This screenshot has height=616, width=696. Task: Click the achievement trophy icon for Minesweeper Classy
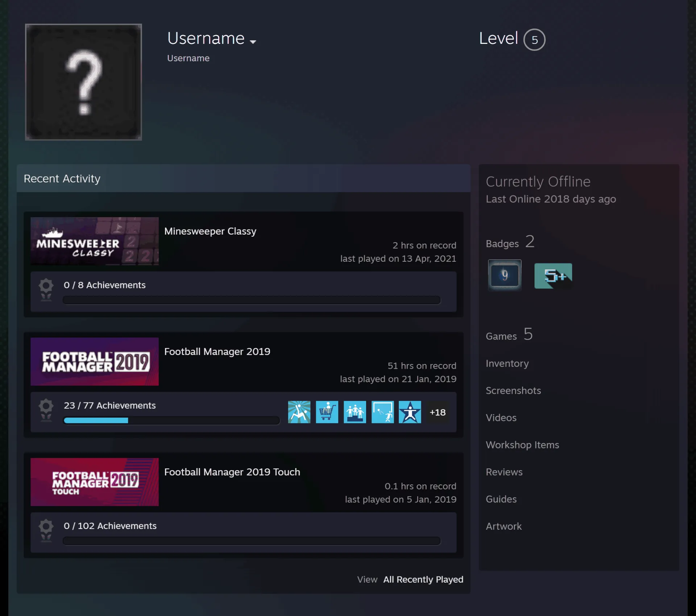[46, 290]
